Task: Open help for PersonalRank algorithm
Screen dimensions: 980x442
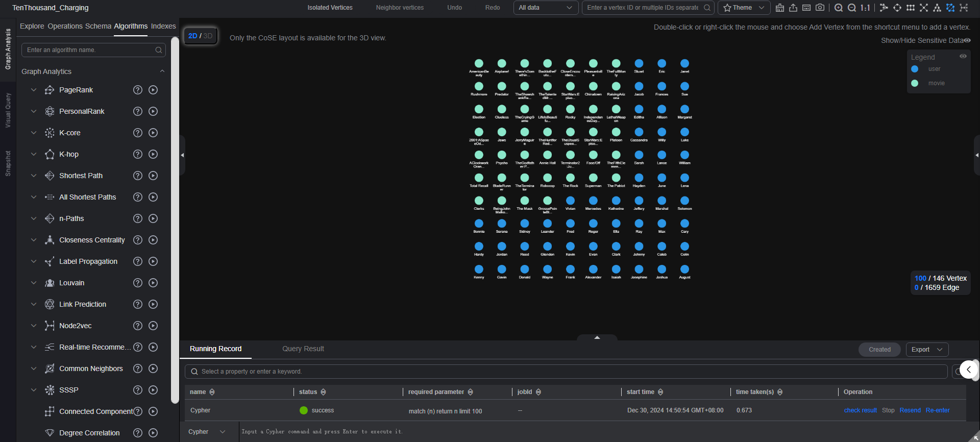Action: 138,111
